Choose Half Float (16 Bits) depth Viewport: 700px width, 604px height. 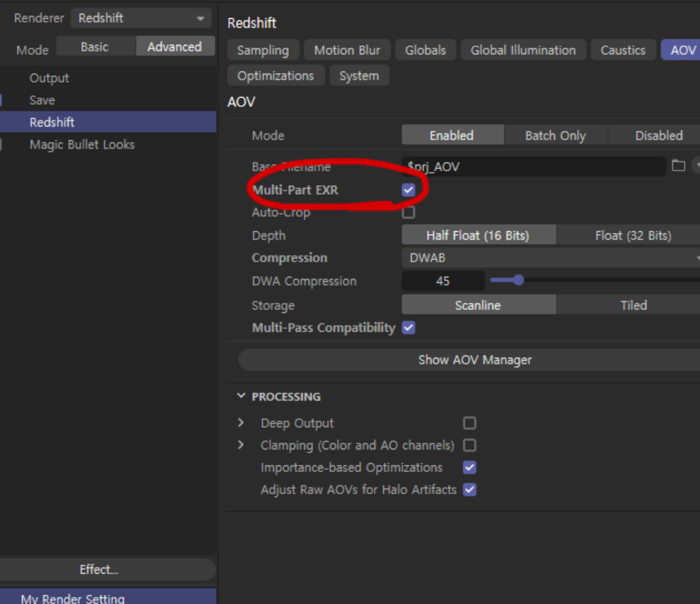coord(479,235)
